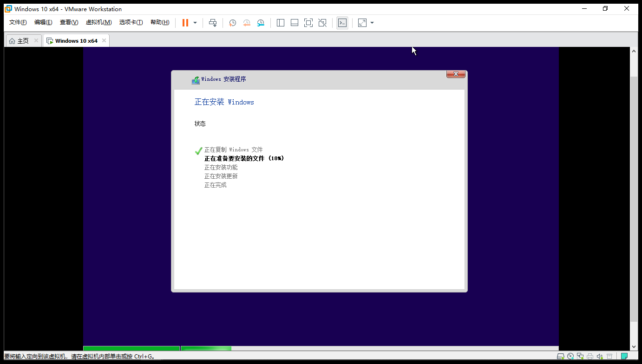Restore down the VMware Workstation window

[605, 8]
